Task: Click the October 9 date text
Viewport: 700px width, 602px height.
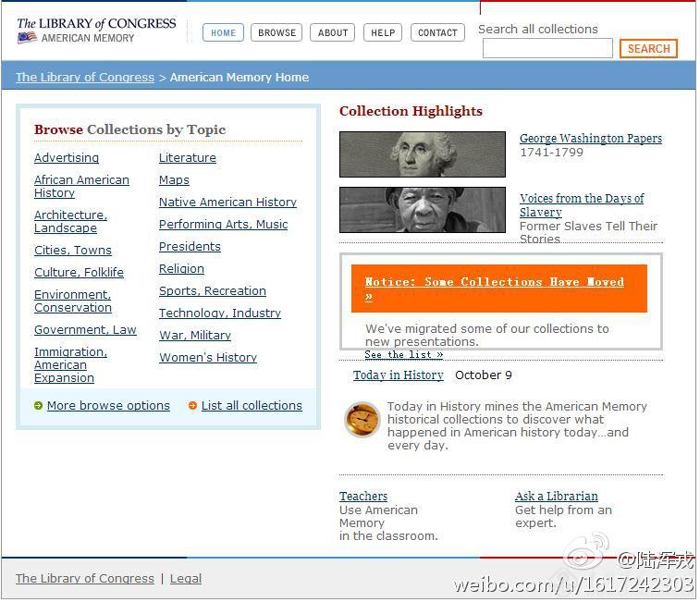Action: click(x=484, y=375)
